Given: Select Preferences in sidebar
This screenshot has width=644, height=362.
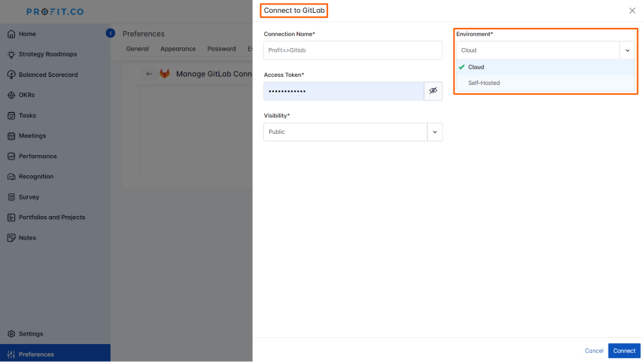Looking at the screenshot, I should click(x=55, y=354).
